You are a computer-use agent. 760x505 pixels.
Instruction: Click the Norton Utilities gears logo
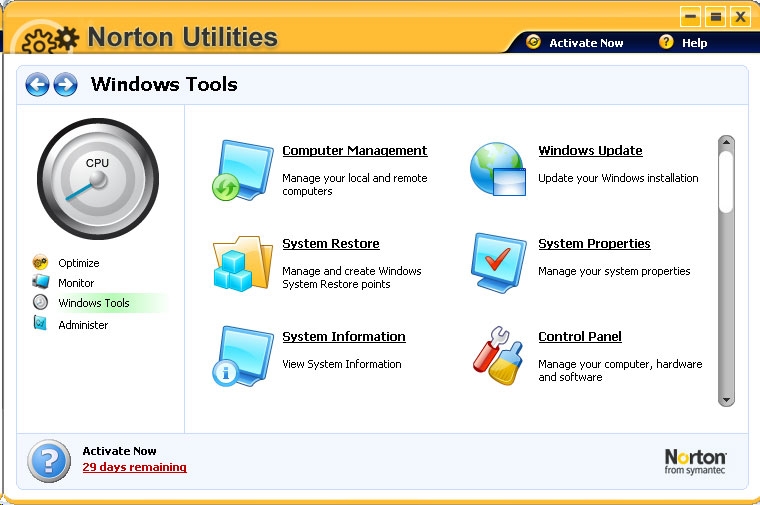(50, 40)
